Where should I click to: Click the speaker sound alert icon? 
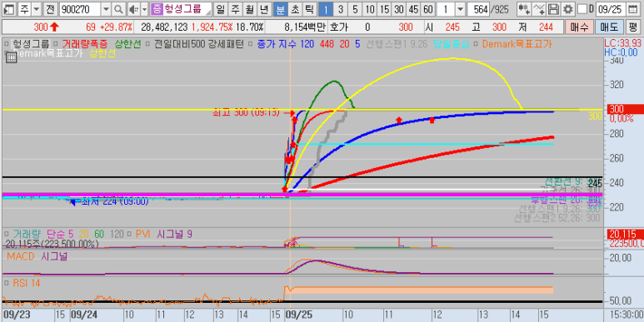[x=133, y=8]
